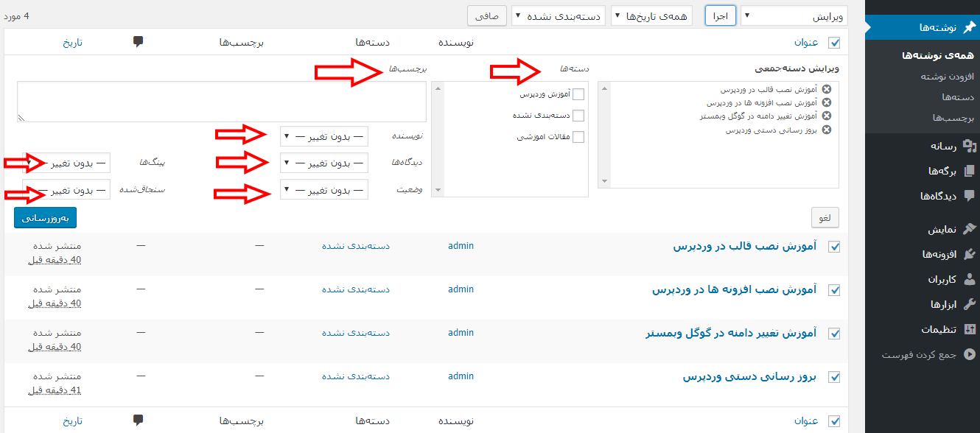
Task: Click admin author link in first post row
Action: point(461,246)
